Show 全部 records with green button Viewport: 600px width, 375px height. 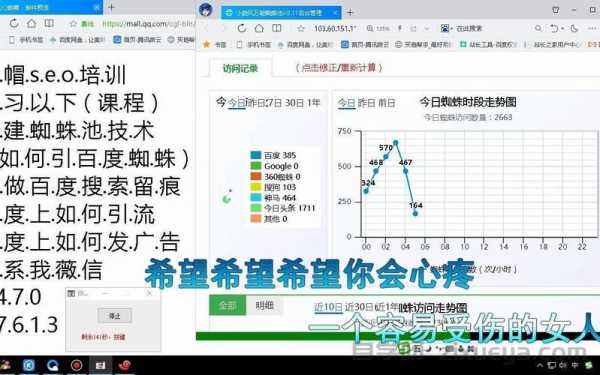pos(227,305)
